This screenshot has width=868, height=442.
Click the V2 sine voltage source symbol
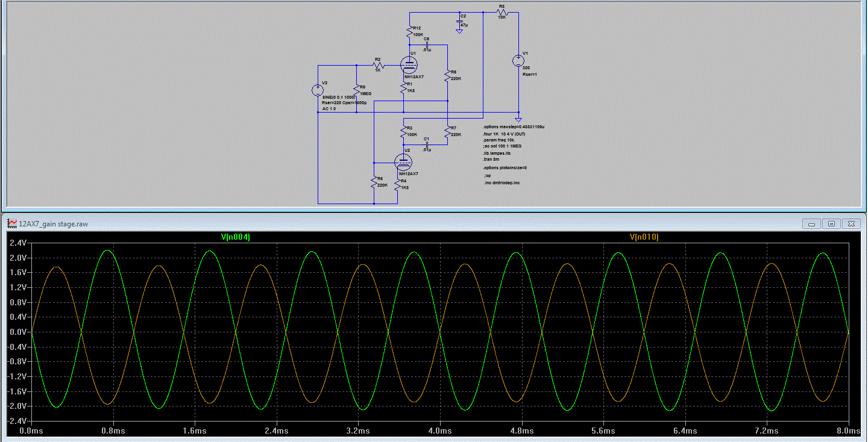click(317, 90)
